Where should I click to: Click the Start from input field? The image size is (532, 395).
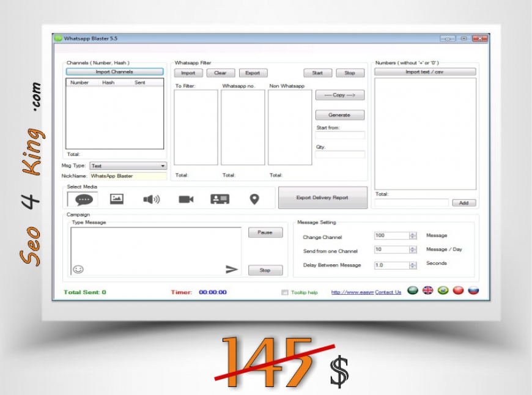tap(340, 135)
